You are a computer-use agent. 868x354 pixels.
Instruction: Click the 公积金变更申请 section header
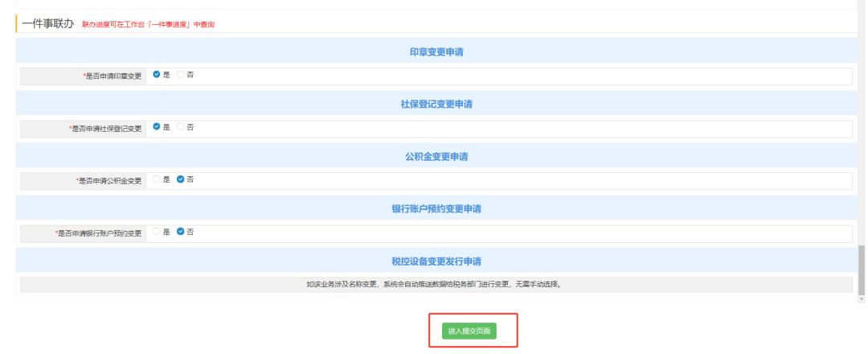(x=436, y=157)
